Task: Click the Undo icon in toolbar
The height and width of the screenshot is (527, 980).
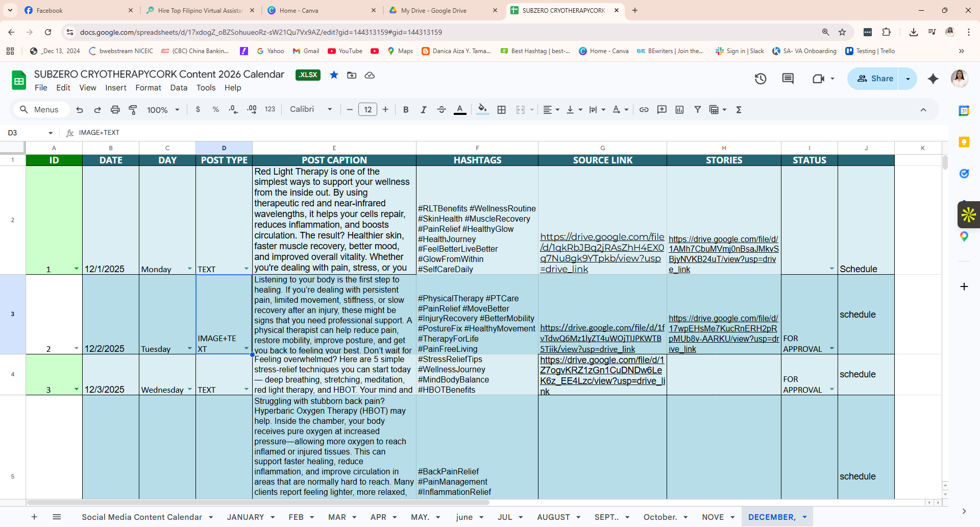Action: (x=80, y=110)
